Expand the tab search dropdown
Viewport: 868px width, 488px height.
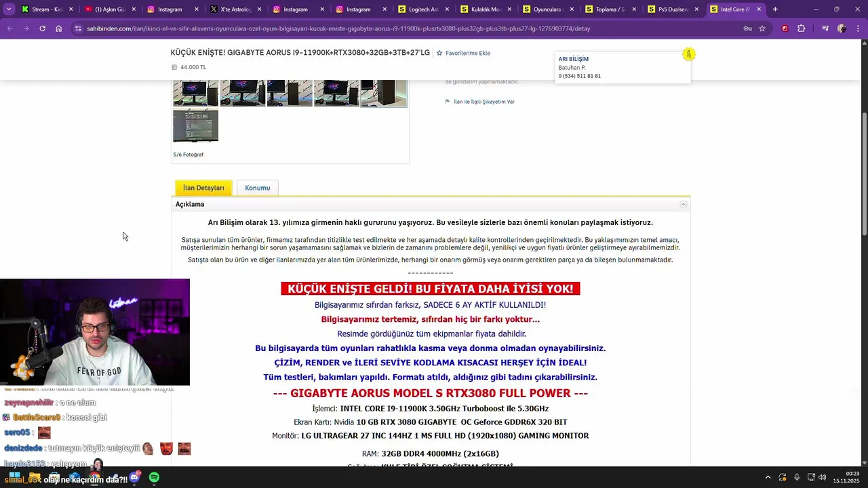(9, 9)
